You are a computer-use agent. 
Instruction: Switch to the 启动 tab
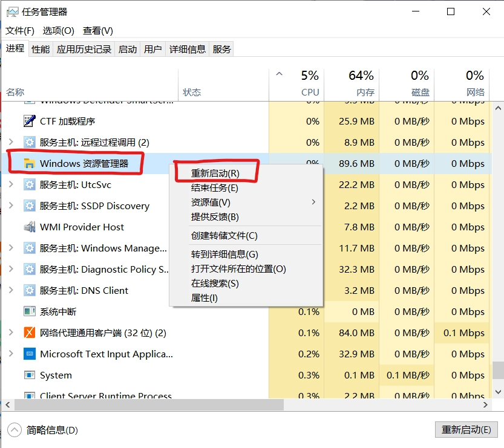pos(128,49)
